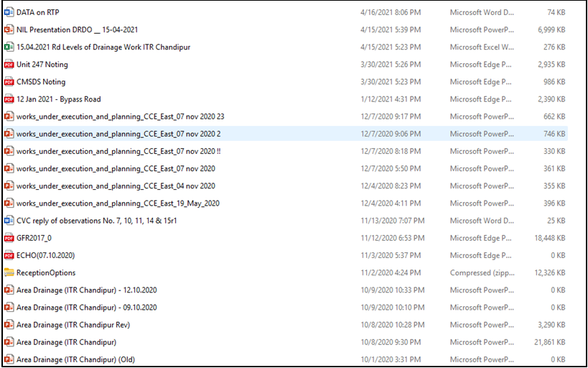Click Word icon beside DATA on RTP
The image size is (588, 368).
pos(9,12)
